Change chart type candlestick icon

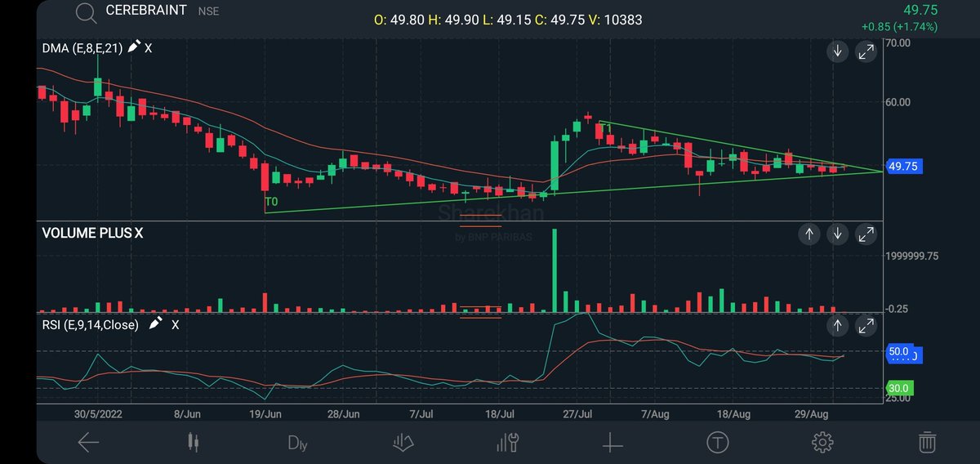pos(193,443)
